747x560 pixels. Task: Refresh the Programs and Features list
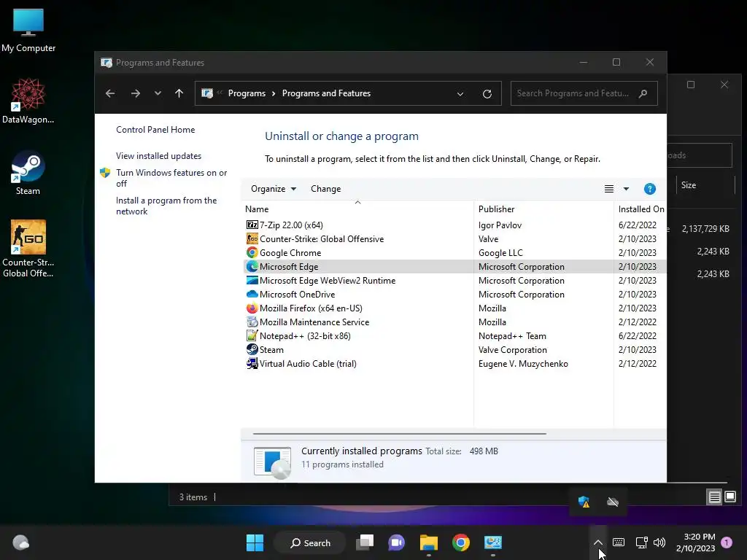(x=487, y=94)
